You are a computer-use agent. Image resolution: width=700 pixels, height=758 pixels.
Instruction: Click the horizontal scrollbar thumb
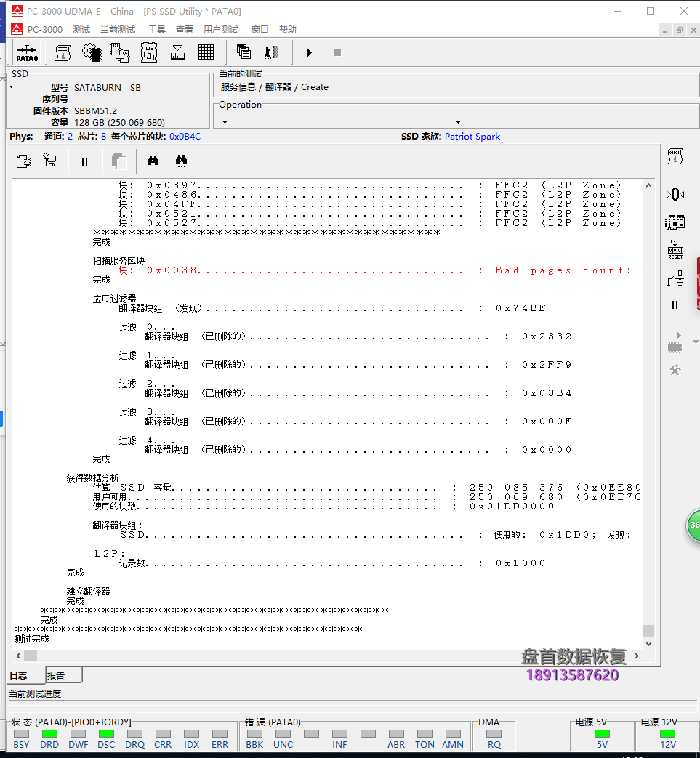coord(31,656)
